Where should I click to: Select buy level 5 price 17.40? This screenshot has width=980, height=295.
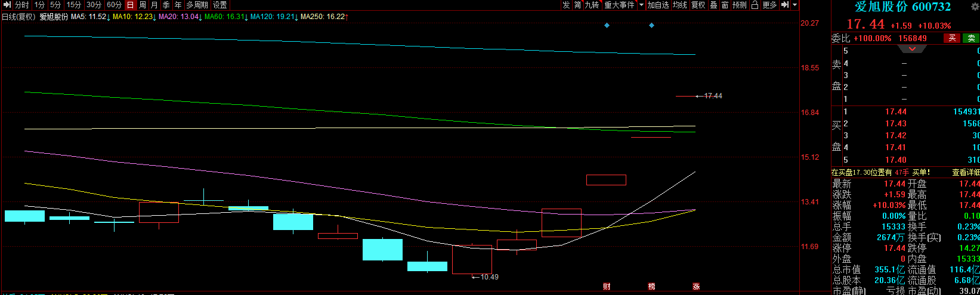895,160
